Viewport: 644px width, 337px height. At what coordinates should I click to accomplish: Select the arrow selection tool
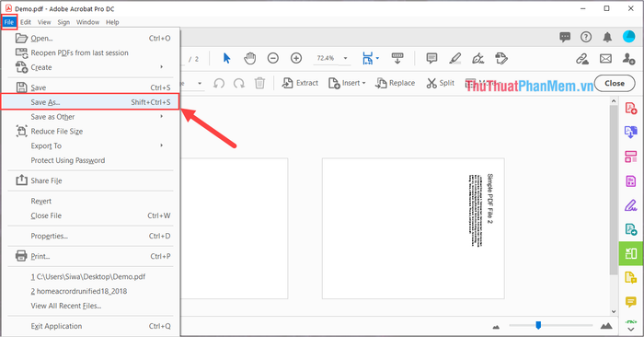[x=226, y=58]
